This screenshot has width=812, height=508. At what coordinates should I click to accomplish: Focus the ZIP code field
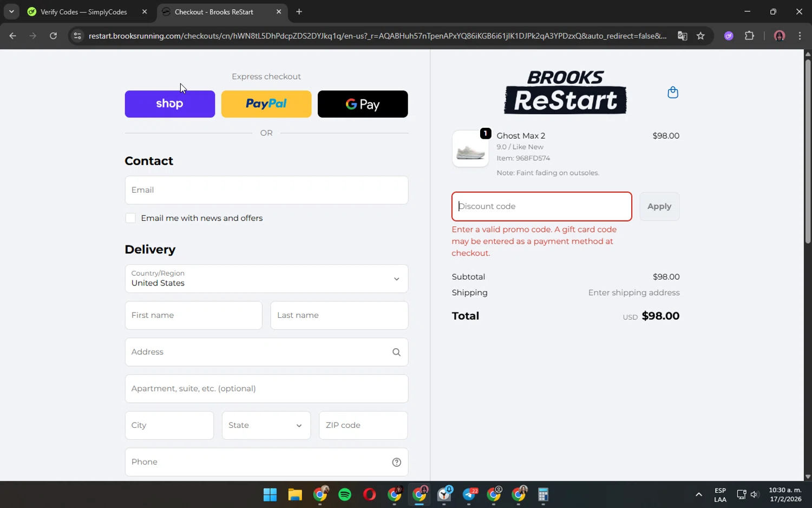coord(363,426)
